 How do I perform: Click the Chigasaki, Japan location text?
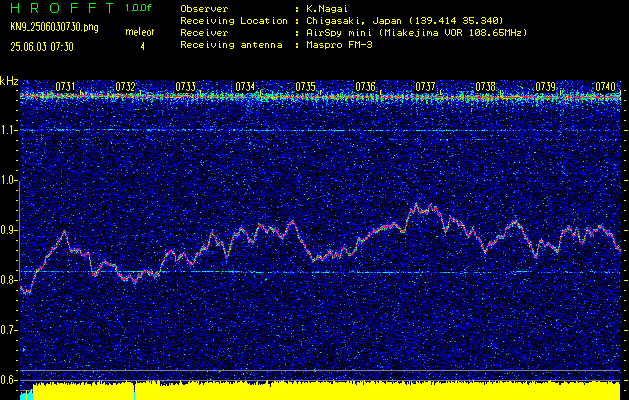[x=404, y=21]
